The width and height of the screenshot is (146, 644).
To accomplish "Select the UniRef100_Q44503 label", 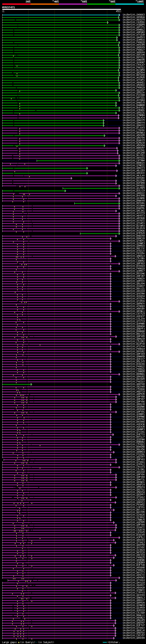I will 133,37.
